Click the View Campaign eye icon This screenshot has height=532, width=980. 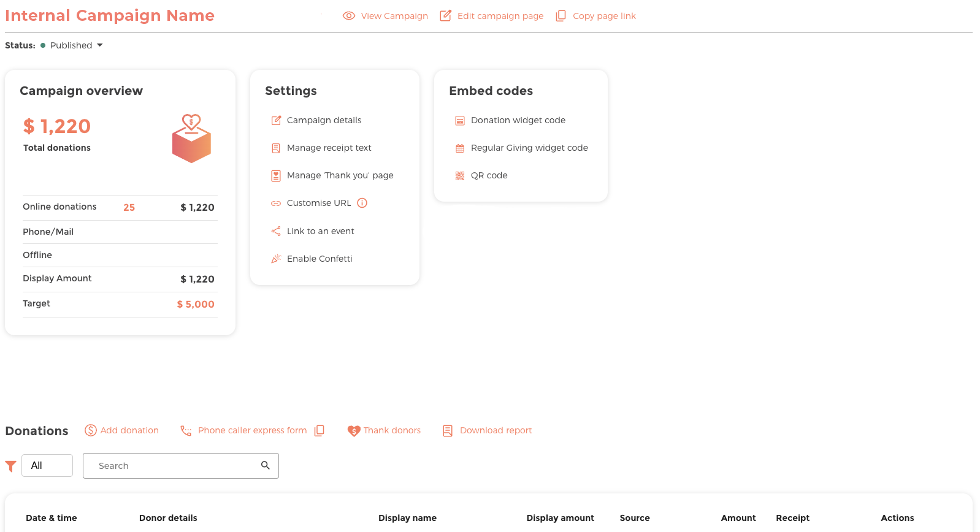[349, 16]
